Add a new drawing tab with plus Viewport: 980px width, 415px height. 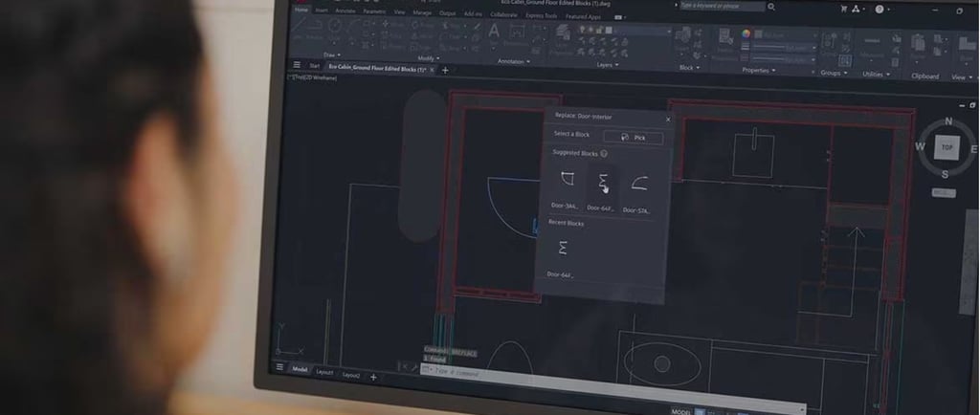click(445, 70)
